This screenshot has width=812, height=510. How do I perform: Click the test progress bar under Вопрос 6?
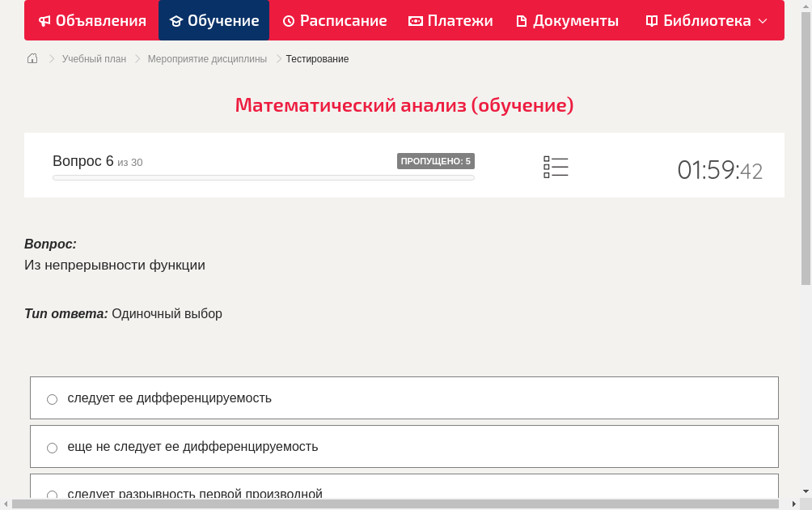[263, 177]
